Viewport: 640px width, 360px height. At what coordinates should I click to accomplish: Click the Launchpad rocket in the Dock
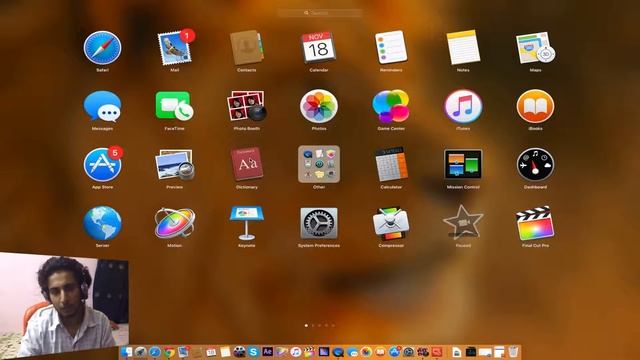tap(140, 352)
